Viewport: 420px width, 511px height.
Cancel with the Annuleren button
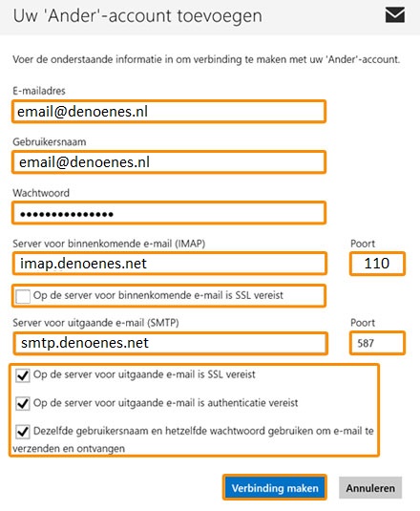point(370,488)
